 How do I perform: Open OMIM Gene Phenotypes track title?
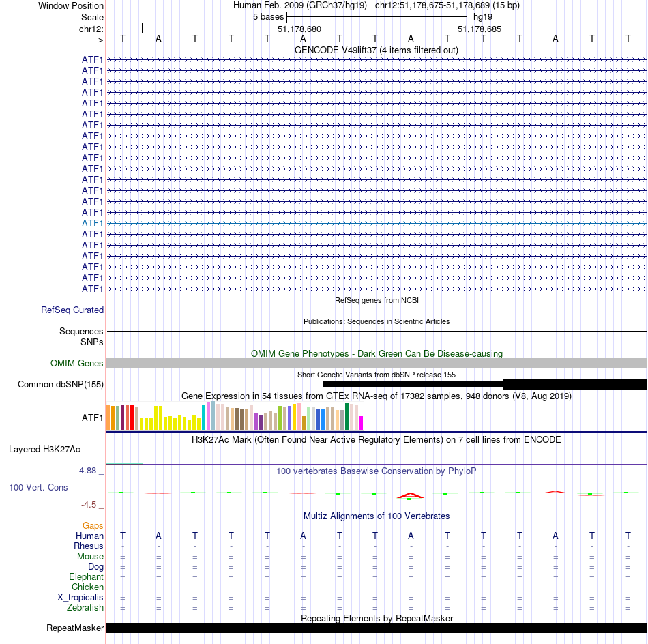pos(377,354)
